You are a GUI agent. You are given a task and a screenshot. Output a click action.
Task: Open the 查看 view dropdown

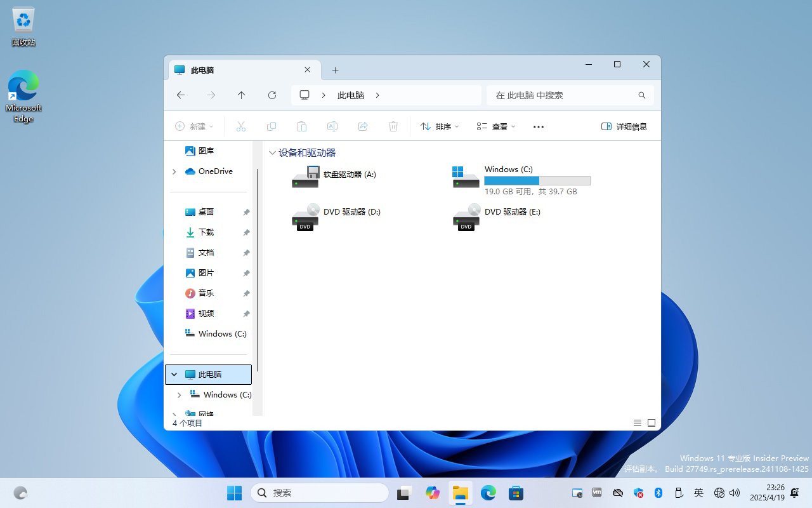496,126
